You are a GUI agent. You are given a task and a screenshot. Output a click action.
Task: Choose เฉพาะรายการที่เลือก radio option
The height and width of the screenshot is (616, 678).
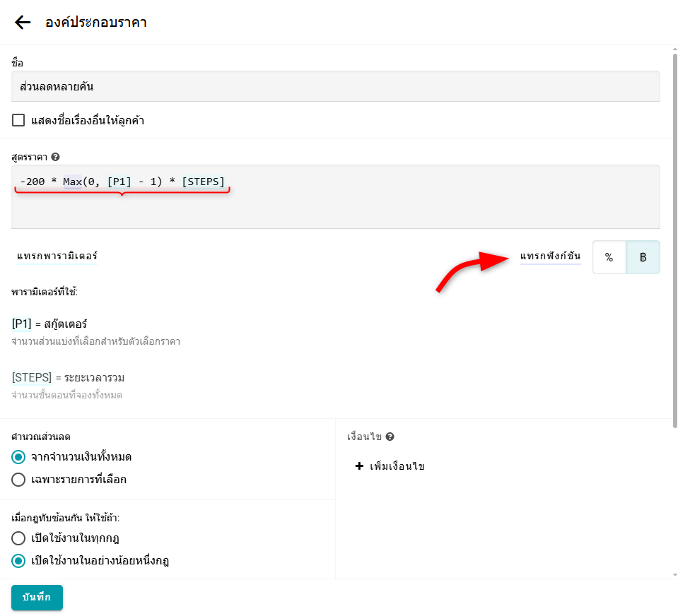pos(19,480)
